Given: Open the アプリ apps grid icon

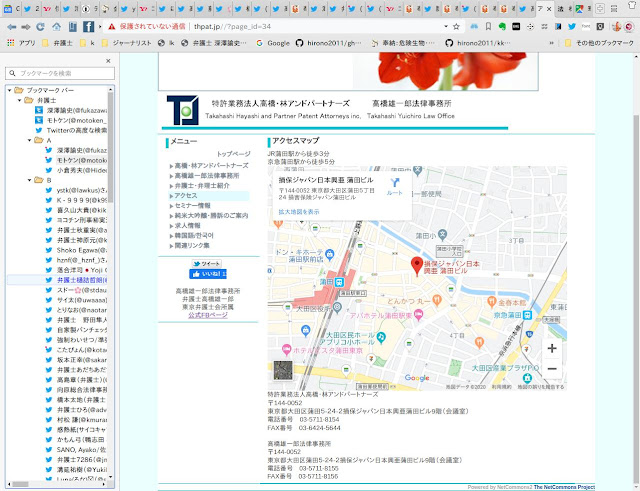Looking at the screenshot, I should pyautogui.click(x=11, y=42).
